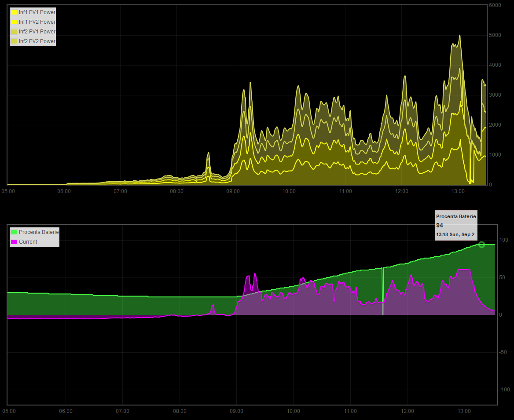This screenshot has height=420, width=514.
Task: Click the tooltip timestamp 13:18 Sun, Sep 2
Action: (455, 235)
